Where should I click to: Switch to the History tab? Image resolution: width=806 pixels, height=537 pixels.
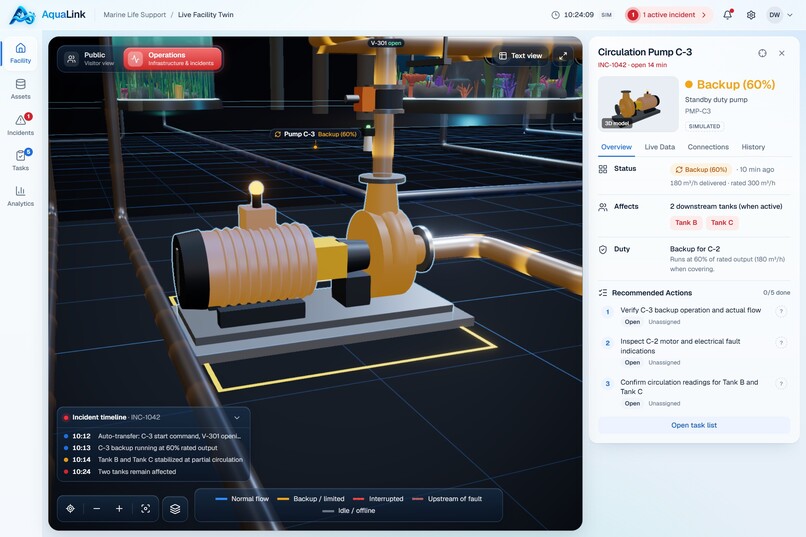point(753,147)
